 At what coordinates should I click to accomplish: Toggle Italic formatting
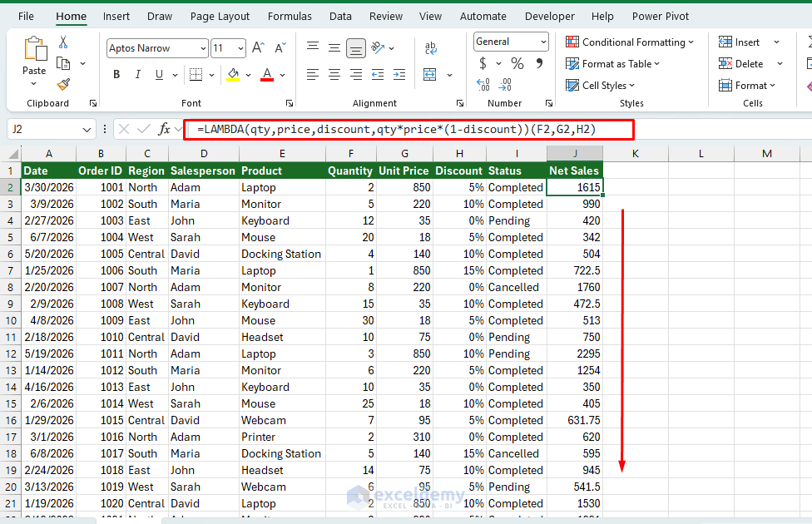pyautogui.click(x=138, y=75)
